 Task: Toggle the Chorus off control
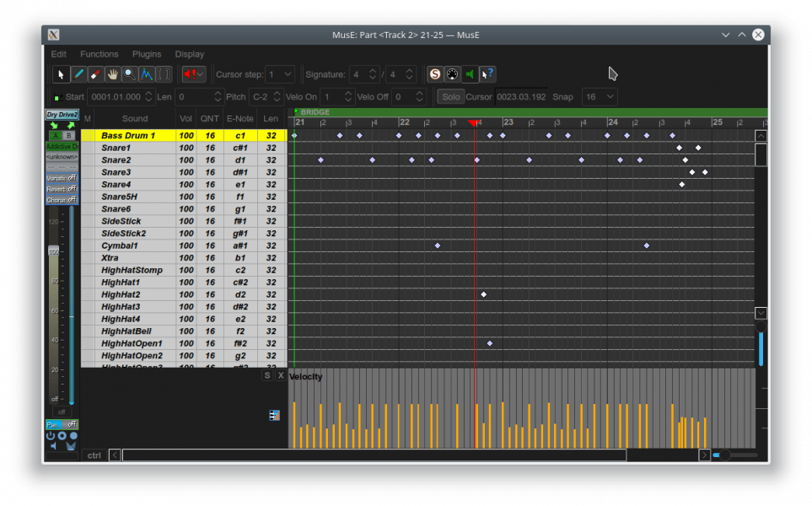pos(62,200)
